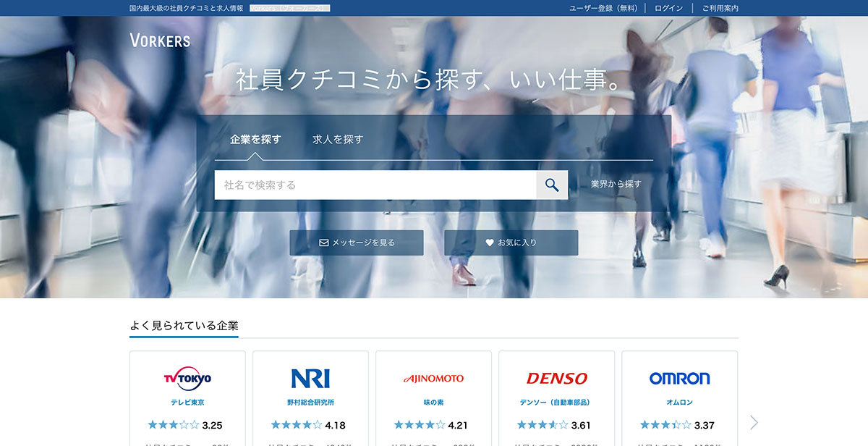Open the 野村総合研究所 company name link
Image resolution: width=868 pixels, height=446 pixels.
coord(310,402)
